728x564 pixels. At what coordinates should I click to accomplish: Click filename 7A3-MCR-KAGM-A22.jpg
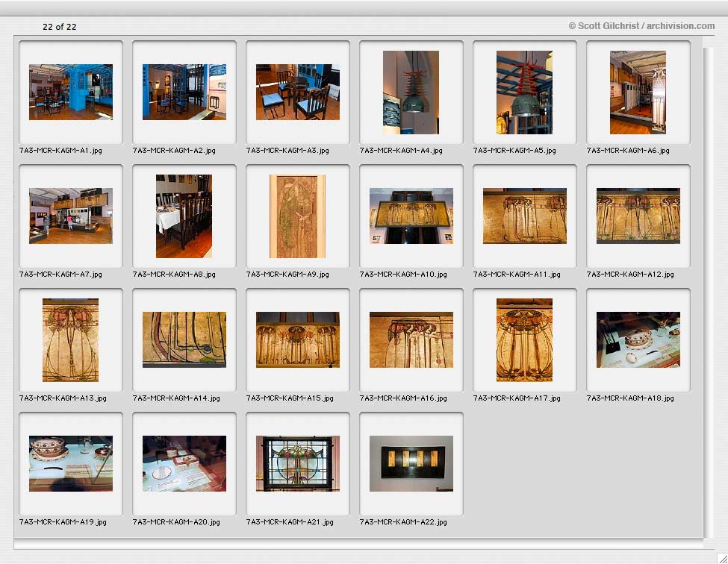pos(403,521)
